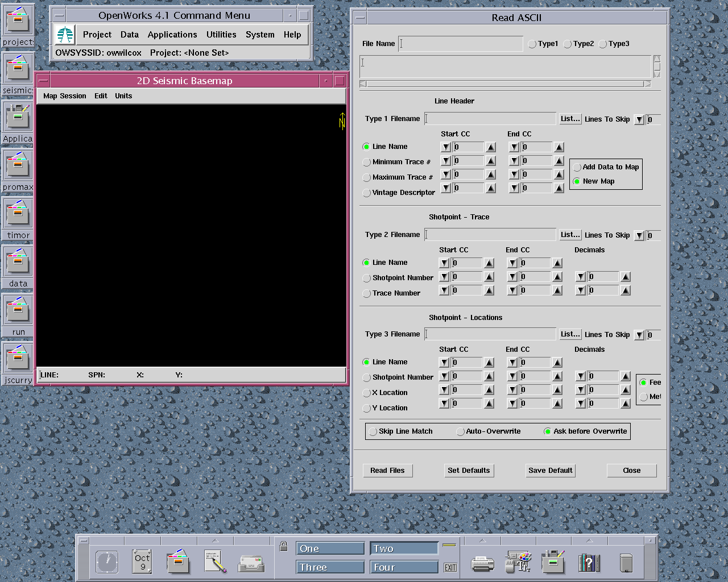Open the File Manager drawer icon in panel
This screenshot has height=582, width=728.
tap(178, 562)
